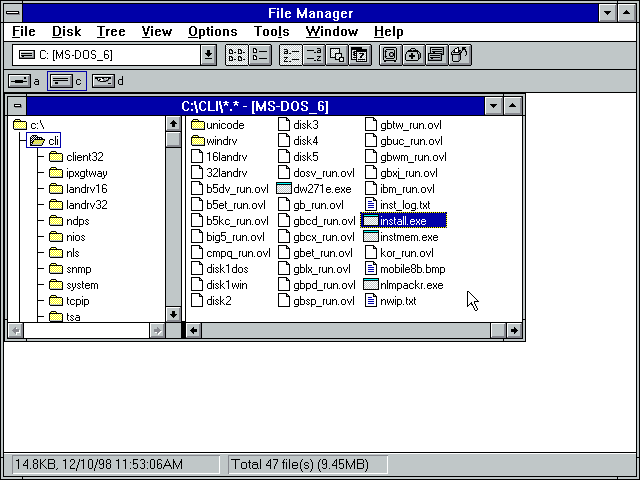Image resolution: width=640 pixels, height=480 pixels.
Task: Switch to Name-only file view
Action: click(237, 55)
